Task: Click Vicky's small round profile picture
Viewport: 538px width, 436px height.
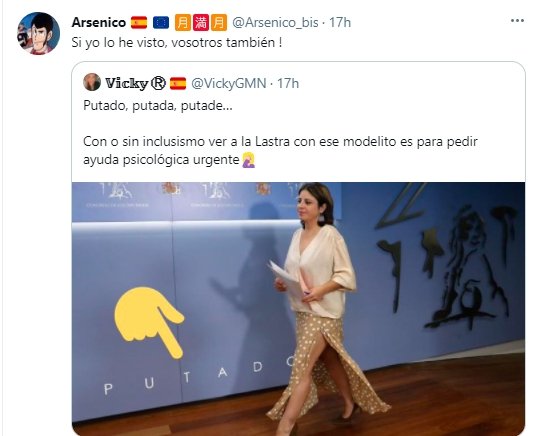Action: coord(92,82)
